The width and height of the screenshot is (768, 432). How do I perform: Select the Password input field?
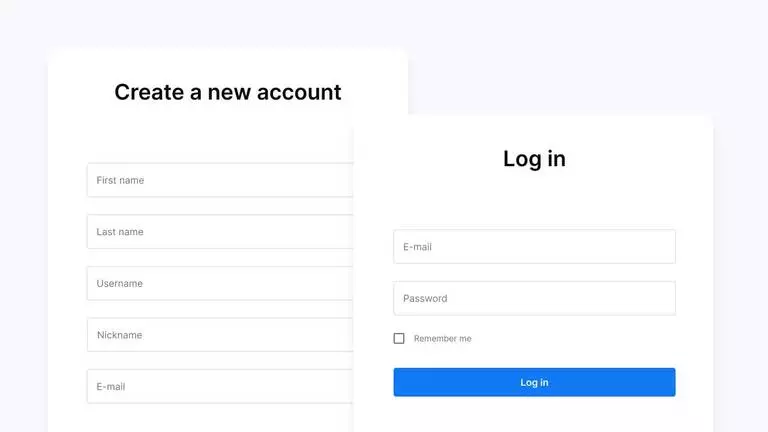[534, 298]
